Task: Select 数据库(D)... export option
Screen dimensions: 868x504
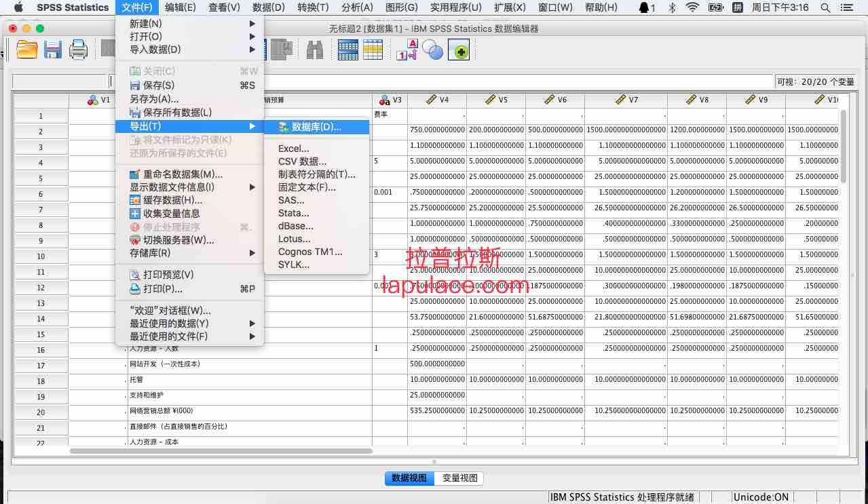Action: click(x=316, y=127)
